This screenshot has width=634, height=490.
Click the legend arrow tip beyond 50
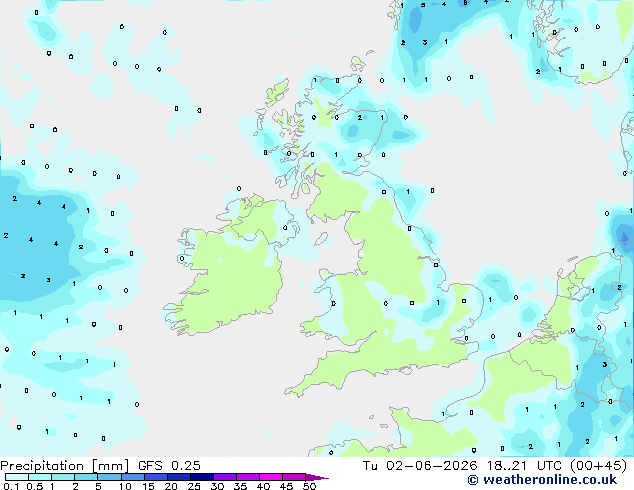coord(317,477)
